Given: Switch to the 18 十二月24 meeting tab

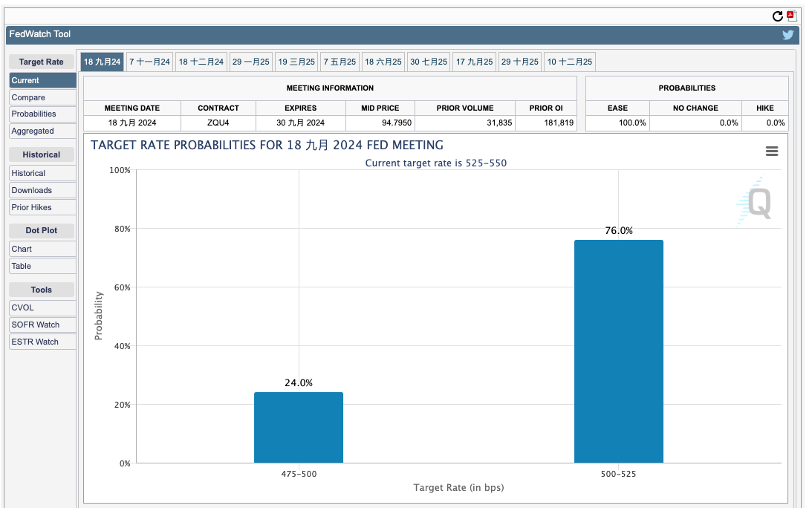Looking at the screenshot, I should click(201, 62).
